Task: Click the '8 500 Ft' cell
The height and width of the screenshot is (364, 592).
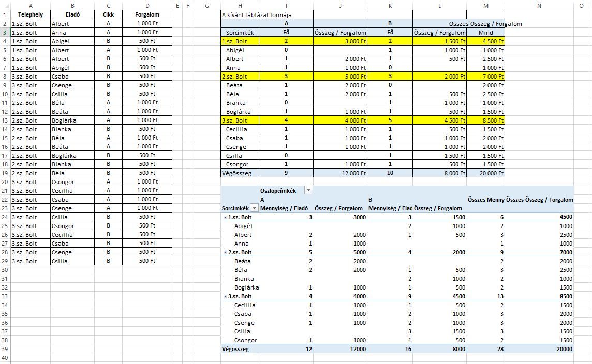Action: (x=485, y=120)
